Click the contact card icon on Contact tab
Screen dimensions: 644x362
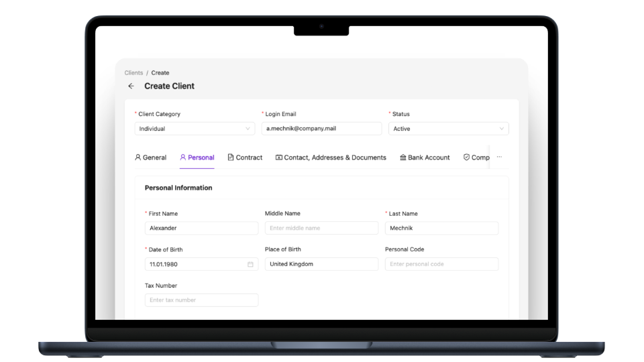click(279, 158)
